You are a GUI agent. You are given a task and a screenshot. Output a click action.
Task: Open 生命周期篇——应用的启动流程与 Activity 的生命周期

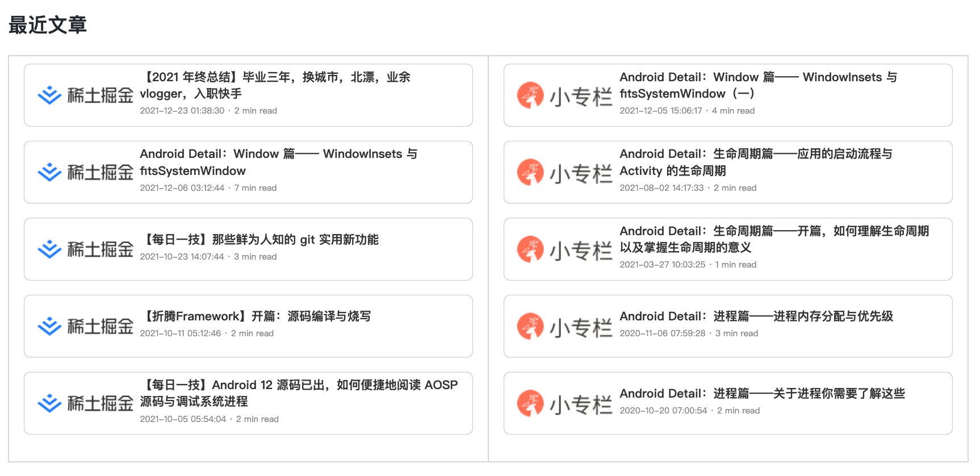coord(756,162)
